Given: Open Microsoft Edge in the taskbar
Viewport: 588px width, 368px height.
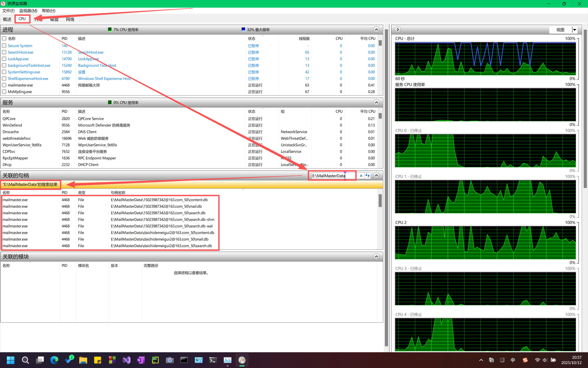Looking at the screenshot, I should (x=54, y=360).
